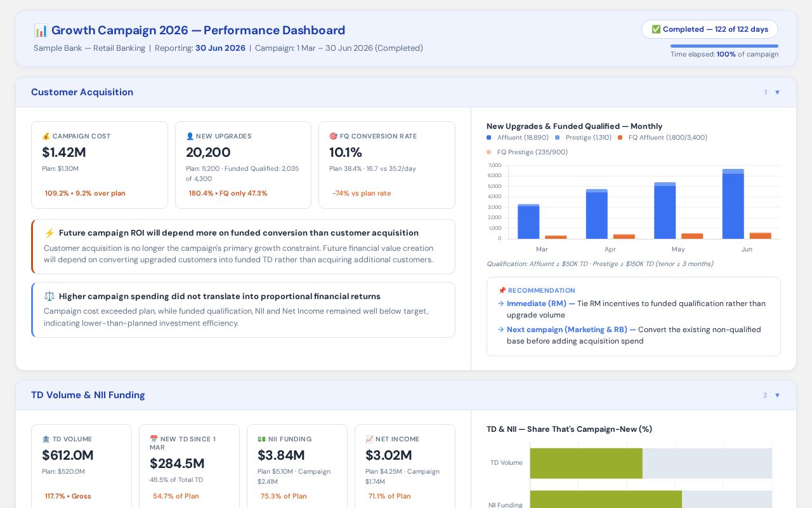Image resolution: width=812 pixels, height=508 pixels.
Task: Open the Next campaign (Marketing & RB) link
Action: pos(571,330)
